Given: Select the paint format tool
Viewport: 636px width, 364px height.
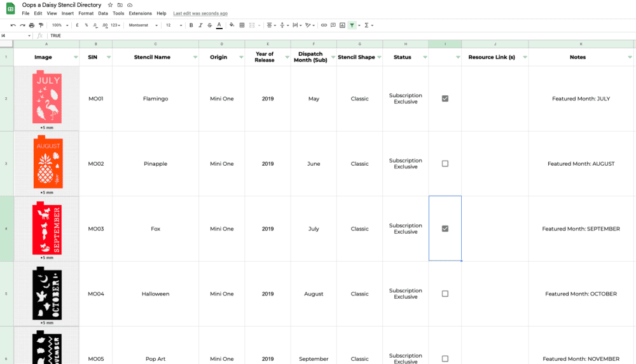Looking at the screenshot, I should (41, 25).
